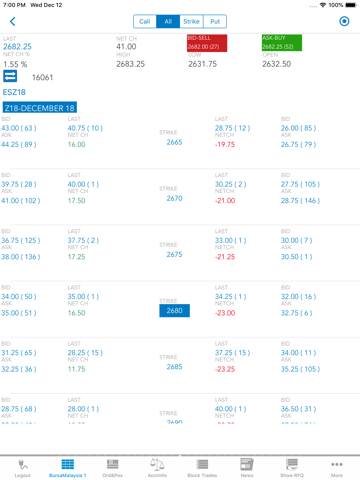Screen dimensions: 360x480
Task: Switch to the All segment
Action: coord(168,21)
